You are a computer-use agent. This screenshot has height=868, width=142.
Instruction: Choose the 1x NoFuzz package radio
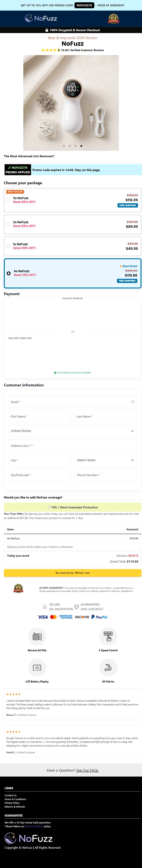click(x=8, y=246)
